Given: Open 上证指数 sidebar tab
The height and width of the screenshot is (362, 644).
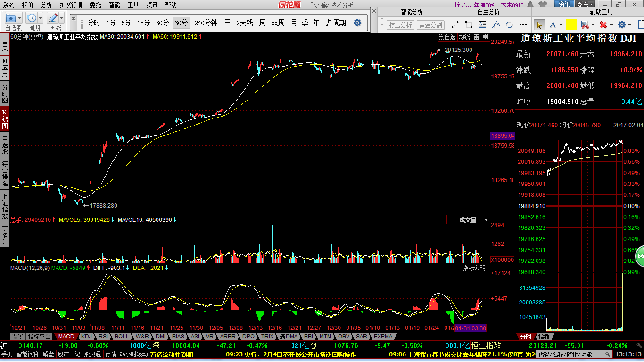Looking at the screenshot, I should pyautogui.click(x=5, y=205).
